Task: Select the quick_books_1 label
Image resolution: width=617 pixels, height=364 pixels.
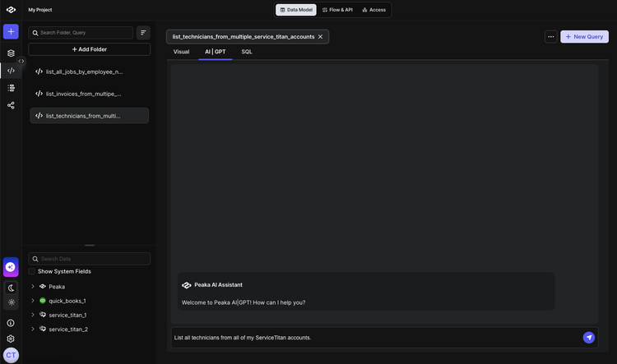Action: (67, 301)
